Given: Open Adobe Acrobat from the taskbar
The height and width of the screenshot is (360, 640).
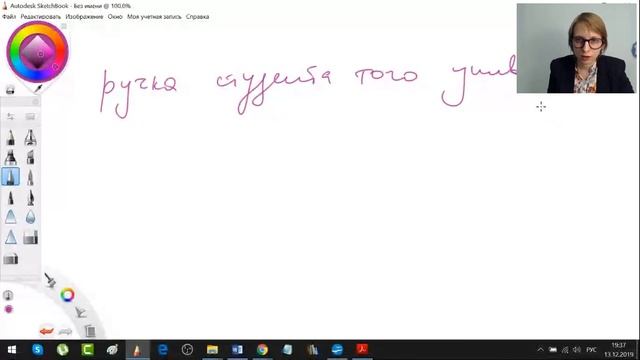Looking at the screenshot, I should [x=362, y=350].
